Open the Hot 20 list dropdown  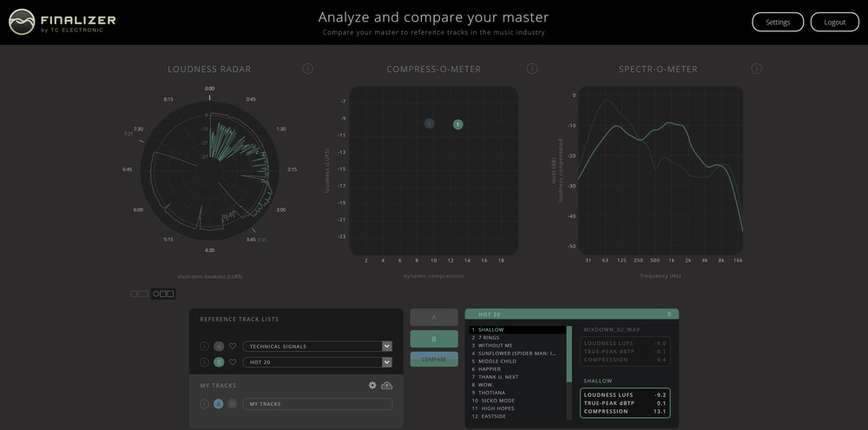point(386,362)
